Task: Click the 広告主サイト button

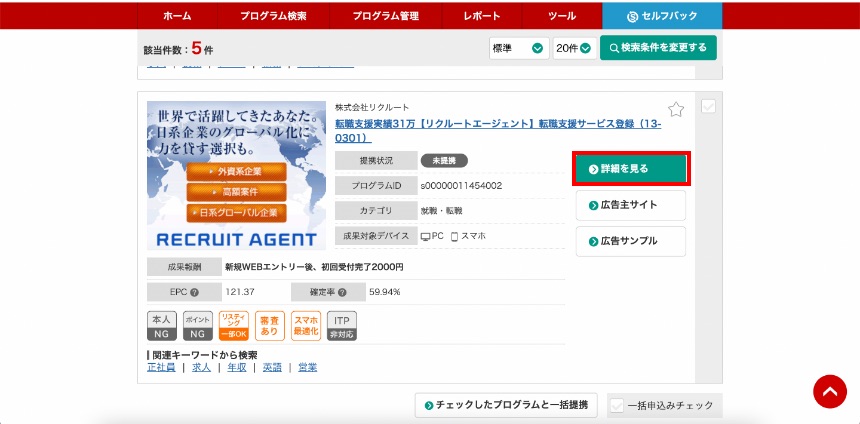Action: click(631, 205)
